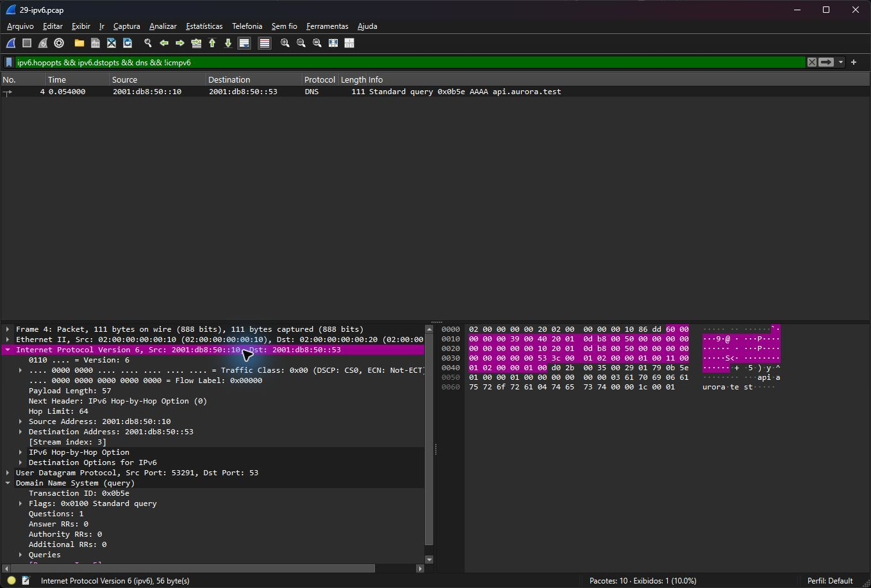871x588 pixels.
Task: Zoom out the main window text
Action: click(301, 43)
